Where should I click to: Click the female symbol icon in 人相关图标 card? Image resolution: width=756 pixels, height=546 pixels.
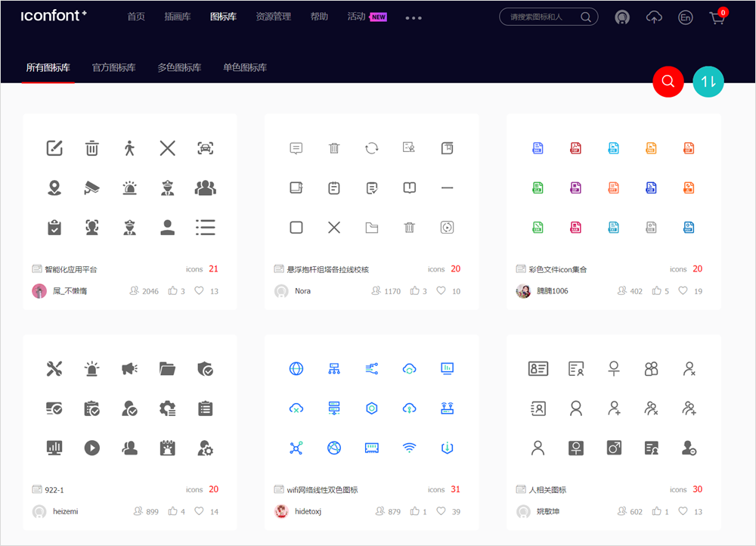(614, 369)
